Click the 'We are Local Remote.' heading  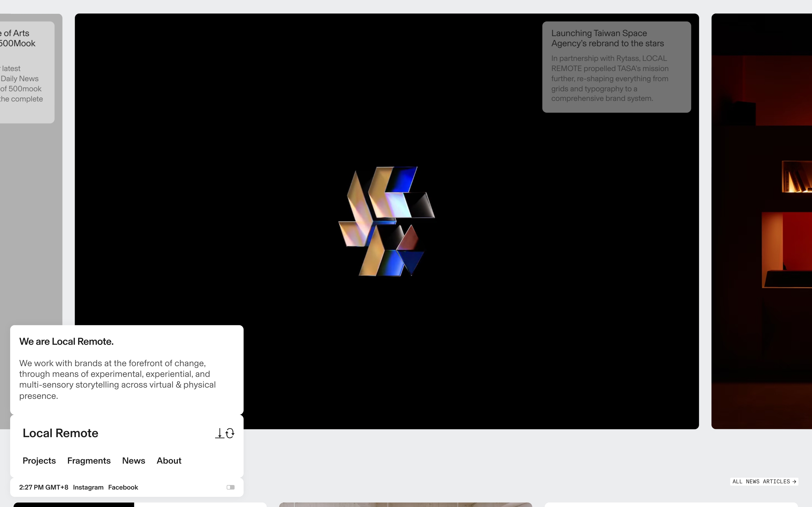tap(67, 341)
